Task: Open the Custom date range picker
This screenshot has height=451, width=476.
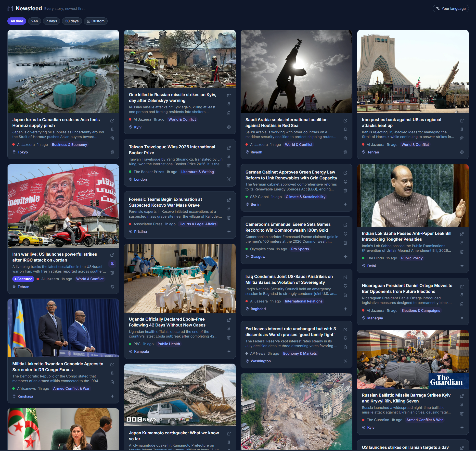Action: click(96, 21)
